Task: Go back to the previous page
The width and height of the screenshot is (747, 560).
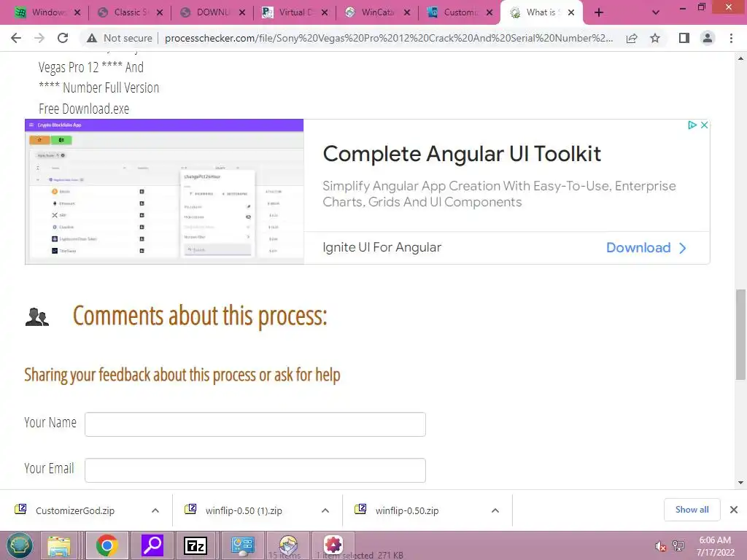Action: (16, 38)
